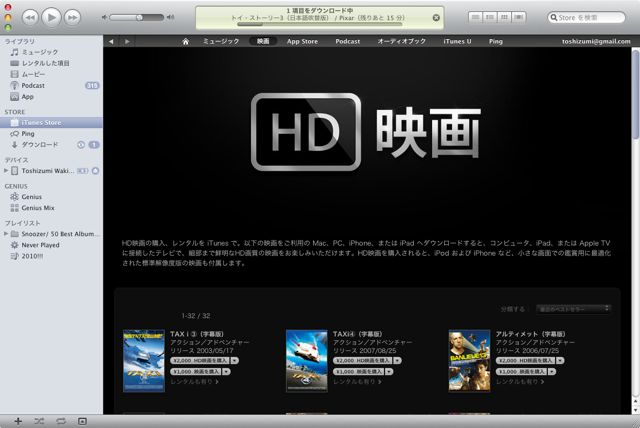Click the high-volume speaker icon

point(171,17)
